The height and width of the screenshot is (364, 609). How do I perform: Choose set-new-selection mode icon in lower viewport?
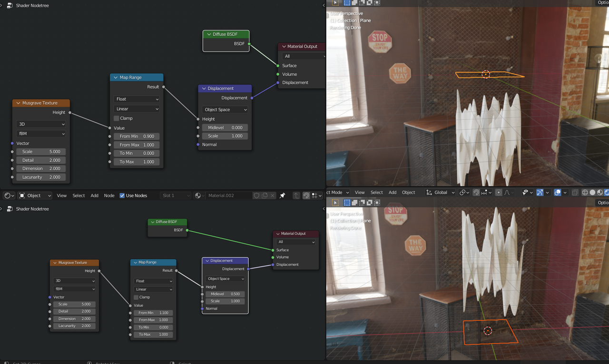[347, 203]
